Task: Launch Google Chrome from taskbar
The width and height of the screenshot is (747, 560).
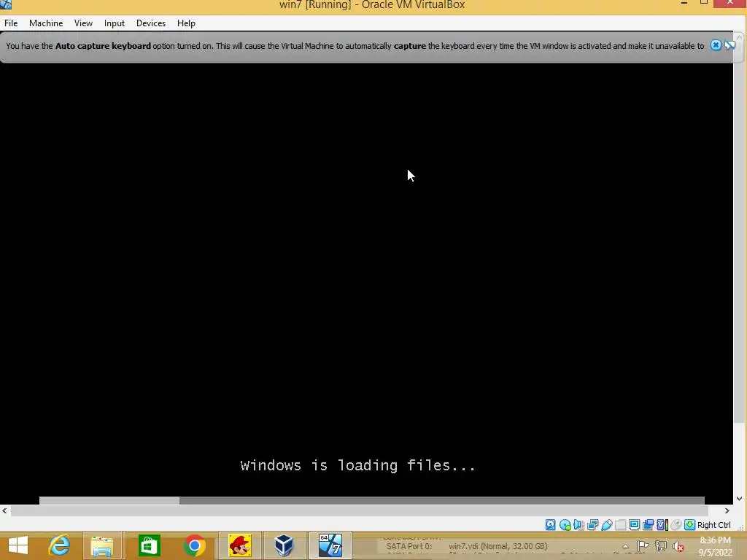Action: coord(194,545)
